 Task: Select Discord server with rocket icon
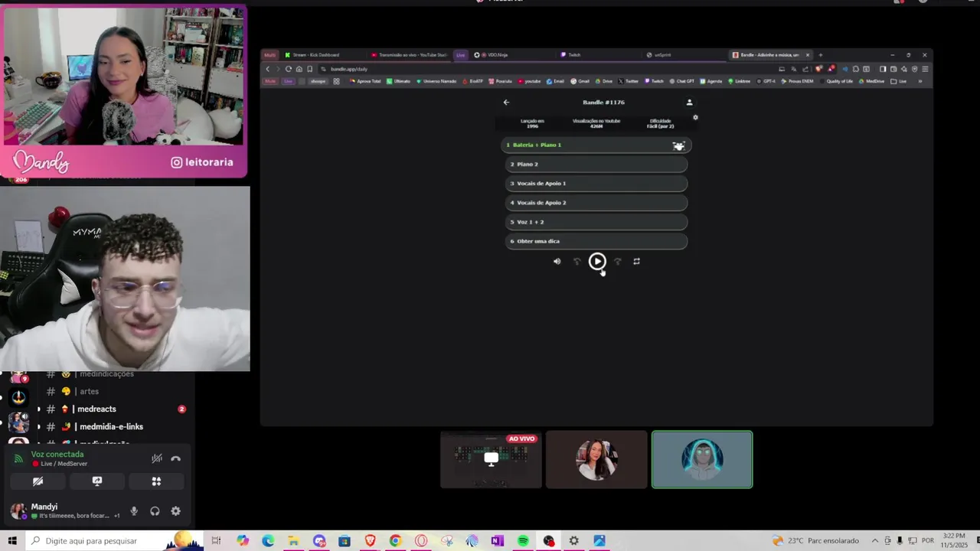(x=18, y=396)
